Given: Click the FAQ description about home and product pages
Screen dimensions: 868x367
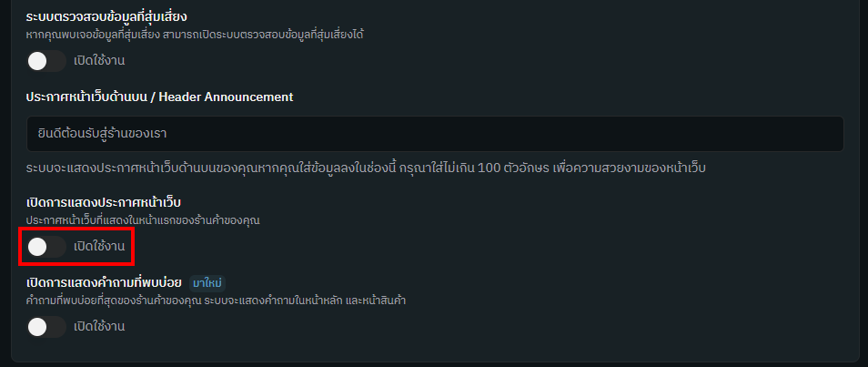Looking at the screenshot, I should pos(215,301).
